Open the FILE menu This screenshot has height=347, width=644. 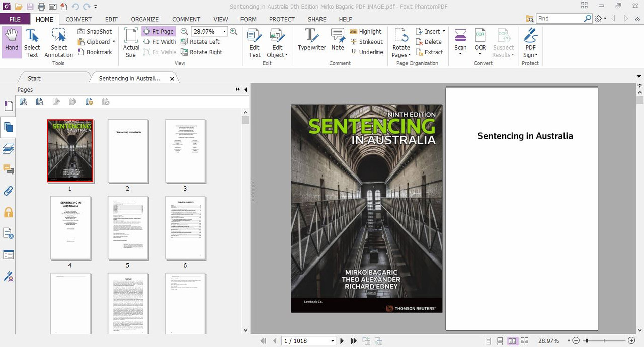pyautogui.click(x=15, y=19)
